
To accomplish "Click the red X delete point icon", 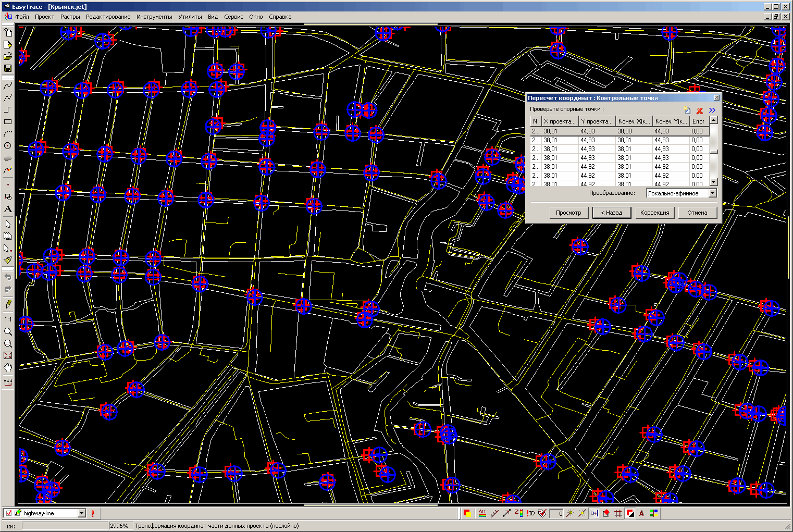I will (700, 110).
